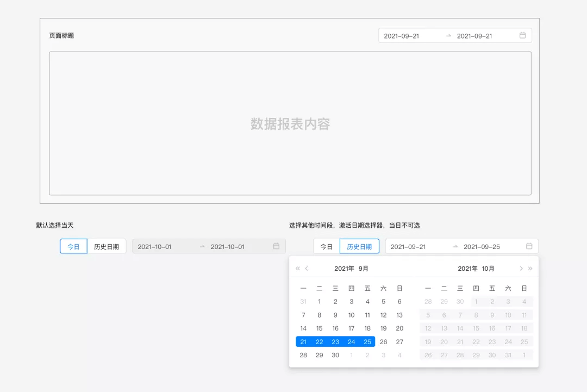Select 历史日期 in the left toggle group

tap(107, 246)
